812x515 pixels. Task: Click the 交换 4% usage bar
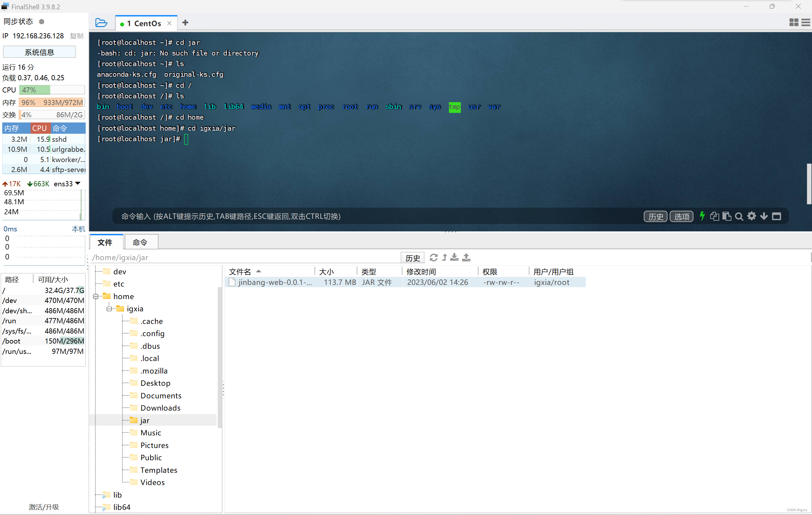point(52,115)
